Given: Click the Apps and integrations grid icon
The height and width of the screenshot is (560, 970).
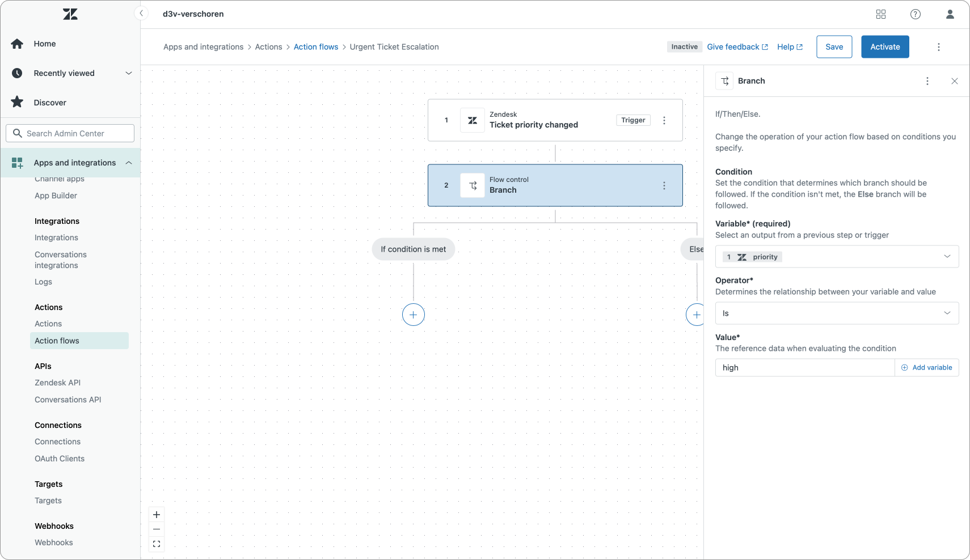Looking at the screenshot, I should pyautogui.click(x=17, y=163).
